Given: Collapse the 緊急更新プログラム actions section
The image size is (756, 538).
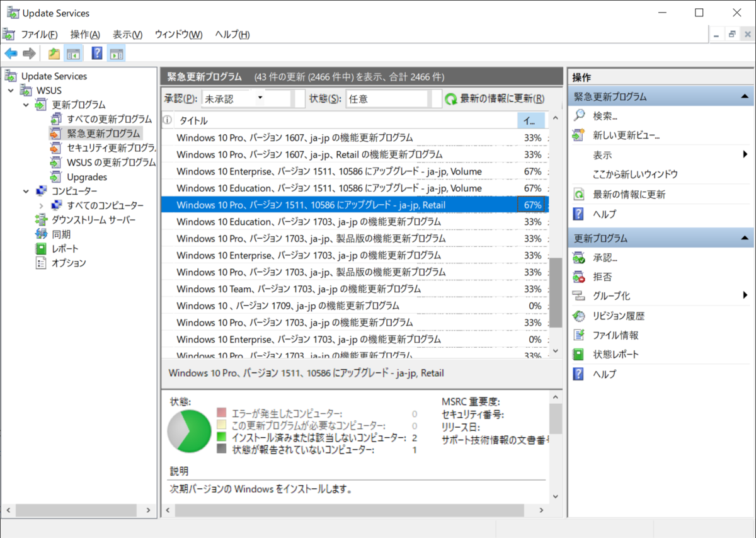Looking at the screenshot, I should [x=745, y=97].
